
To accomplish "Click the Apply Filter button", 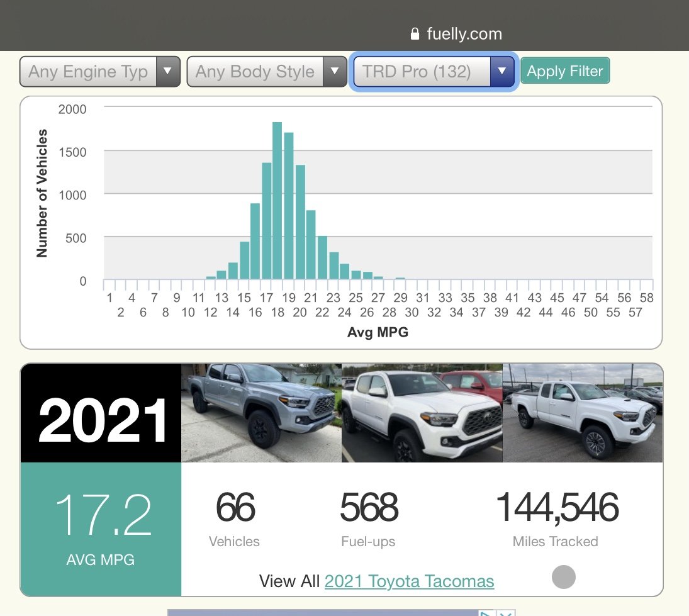I will 564,70.
